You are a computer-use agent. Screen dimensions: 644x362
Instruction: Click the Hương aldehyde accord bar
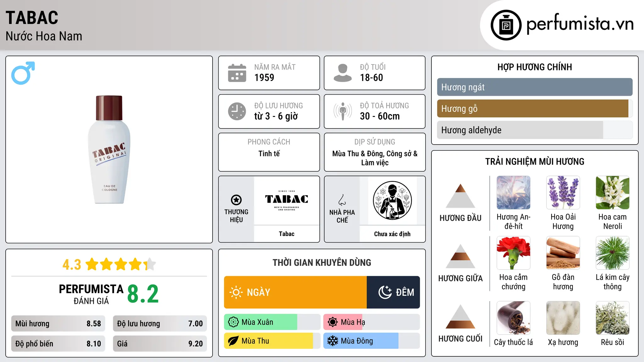[x=535, y=130]
